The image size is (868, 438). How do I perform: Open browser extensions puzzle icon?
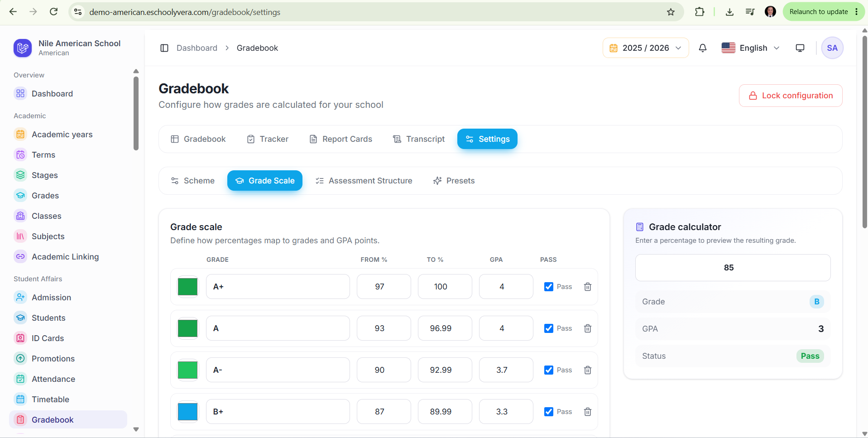click(x=700, y=12)
